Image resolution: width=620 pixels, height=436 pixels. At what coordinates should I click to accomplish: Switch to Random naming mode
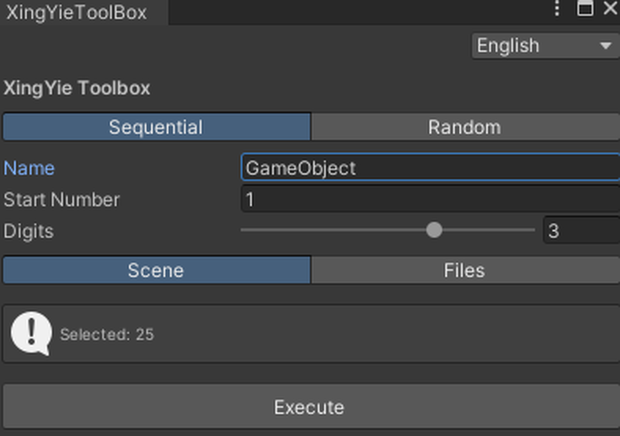(x=465, y=127)
